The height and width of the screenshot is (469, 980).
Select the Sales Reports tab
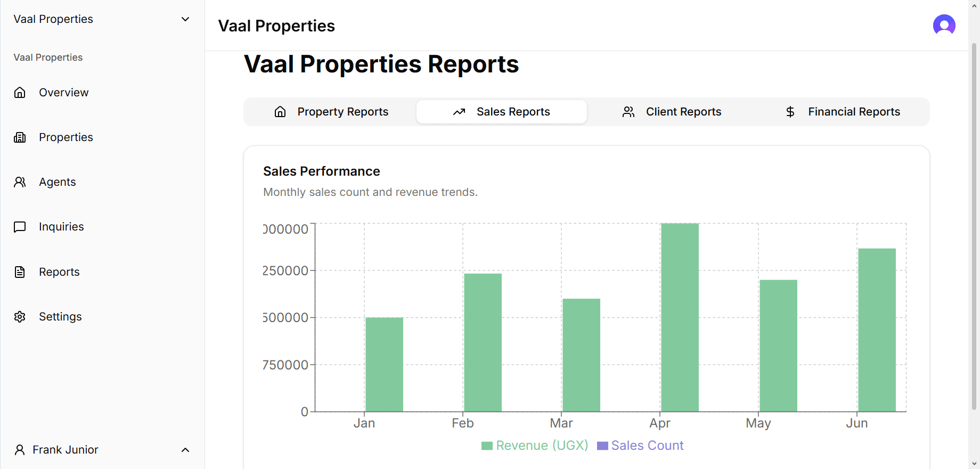[502, 112]
